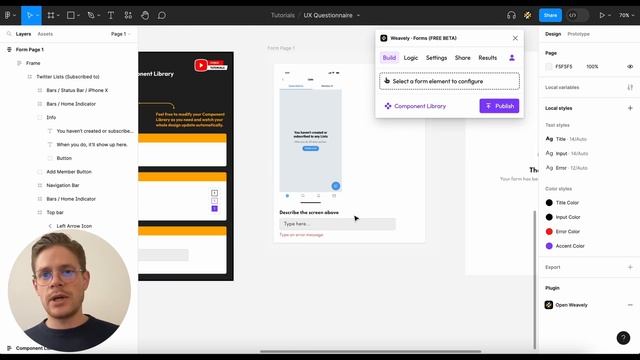Click the Present play icon
The width and height of the screenshot is (640, 360).
click(x=602, y=15)
